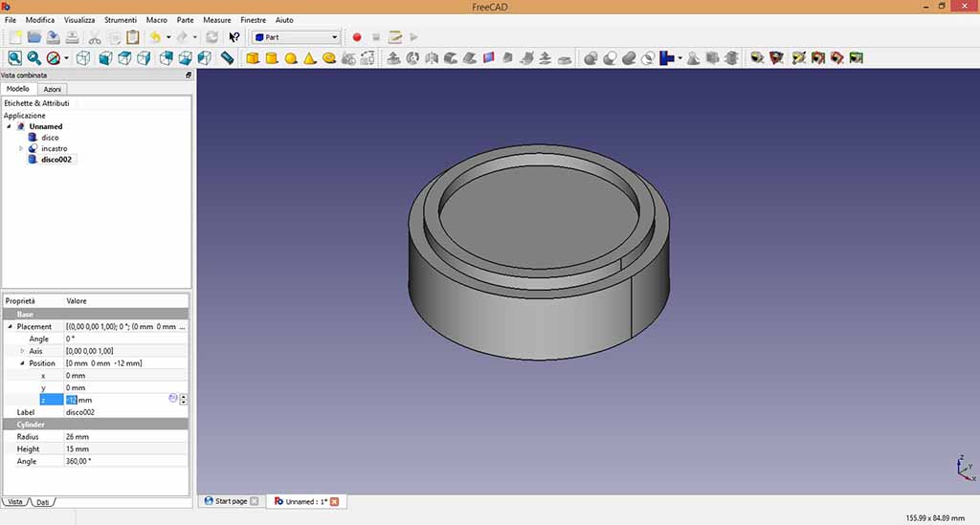The image size is (980, 525).
Task: Open expression editor button beside z value
Action: pyautogui.click(x=173, y=398)
